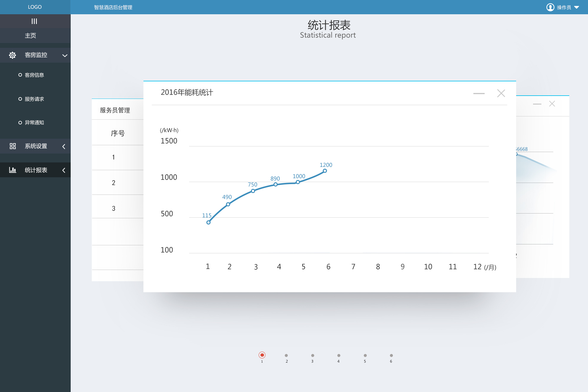Click the hamburger collapse icon in sidebar

tap(34, 21)
